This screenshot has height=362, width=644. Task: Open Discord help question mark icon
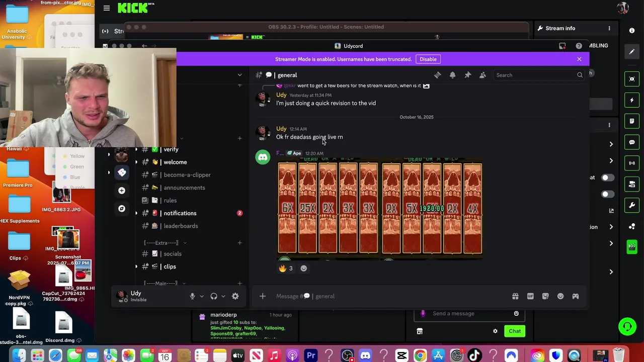[x=579, y=46]
